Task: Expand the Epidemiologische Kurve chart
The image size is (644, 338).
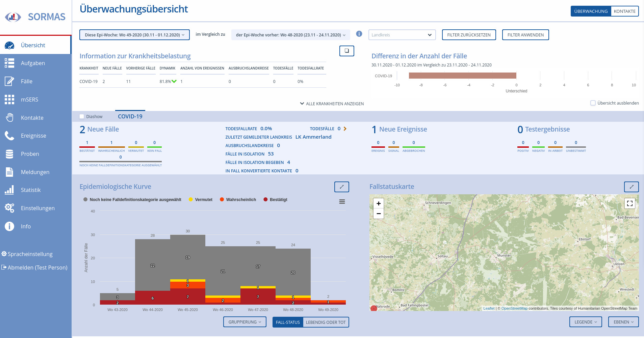Action: pos(341,187)
